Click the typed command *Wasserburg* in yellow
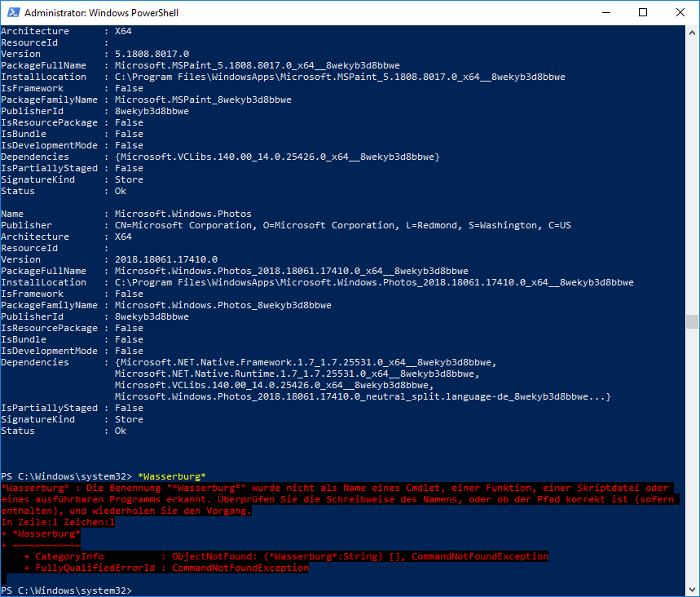 tap(172, 476)
